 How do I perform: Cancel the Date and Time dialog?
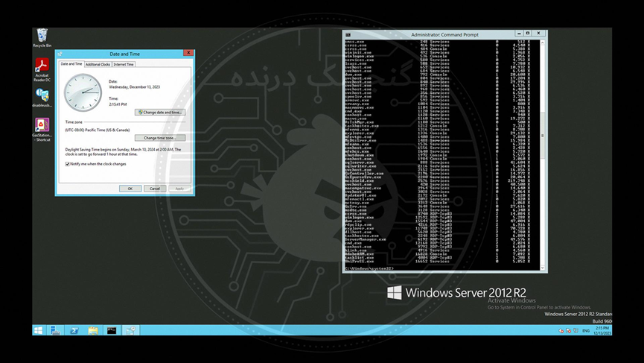click(155, 189)
